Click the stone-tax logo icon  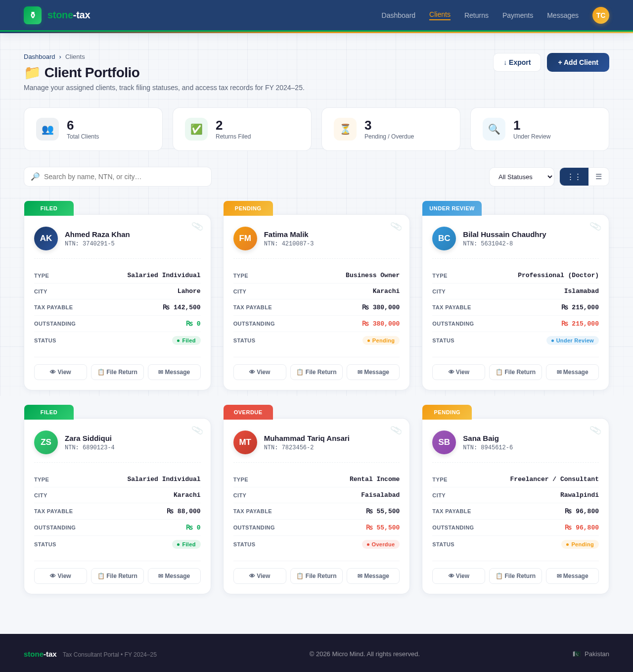pos(33,15)
